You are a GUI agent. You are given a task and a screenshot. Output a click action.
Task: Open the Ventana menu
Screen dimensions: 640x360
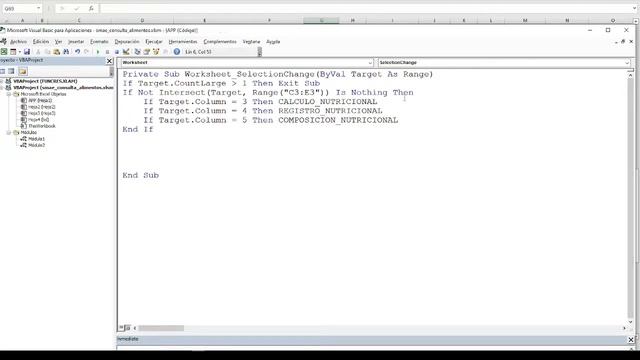tap(251, 42)
